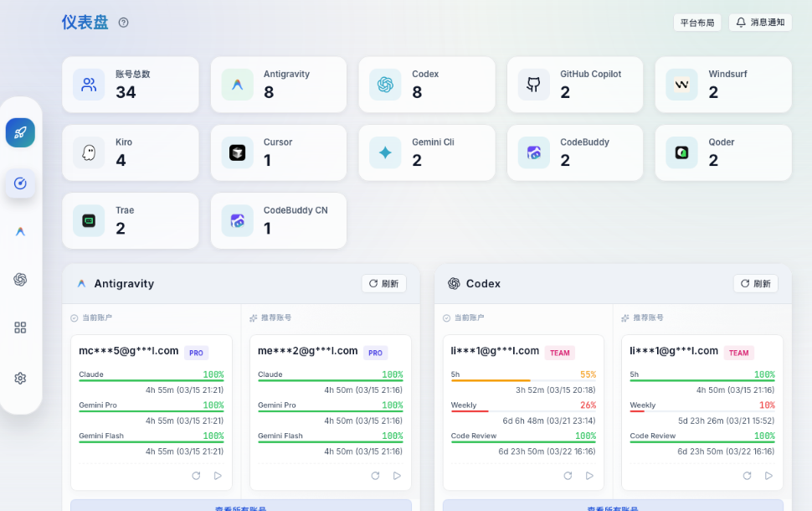Click the Gemini Flash label for me***2

(x=280, y=436)
